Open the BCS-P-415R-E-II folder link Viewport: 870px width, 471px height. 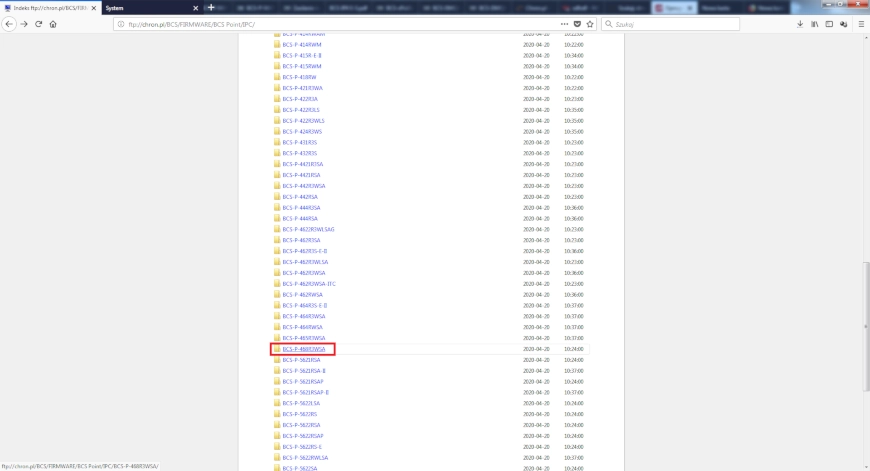[302, 55]
